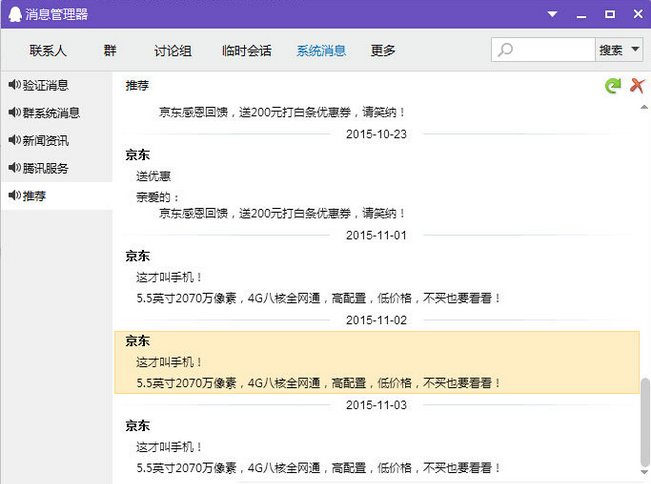Click highlighted 5.5英寸2070万像素 message body
Viewport: 651px width, 484px height.
coord(318,383)
